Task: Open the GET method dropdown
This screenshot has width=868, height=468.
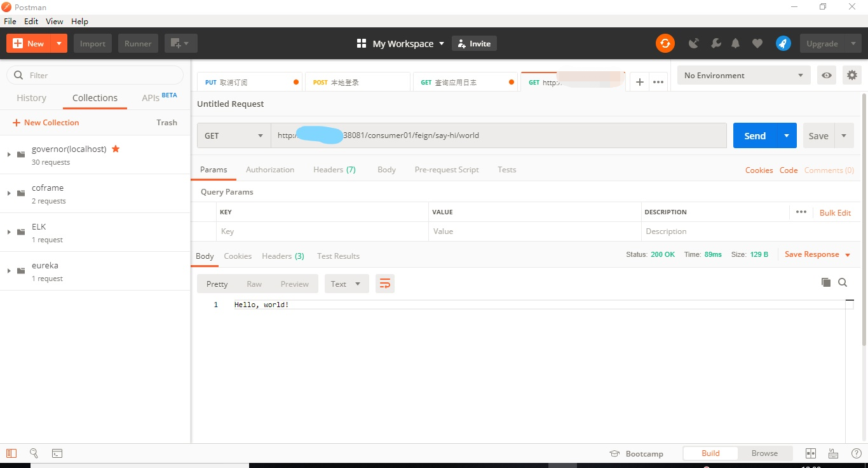Action: 233,135
